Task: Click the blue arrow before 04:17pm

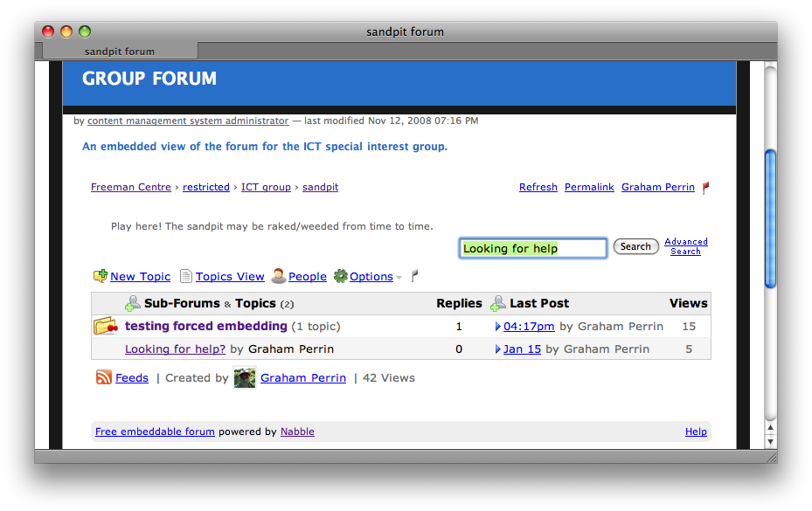Action: pyautogui.click(x=497, y=327)
